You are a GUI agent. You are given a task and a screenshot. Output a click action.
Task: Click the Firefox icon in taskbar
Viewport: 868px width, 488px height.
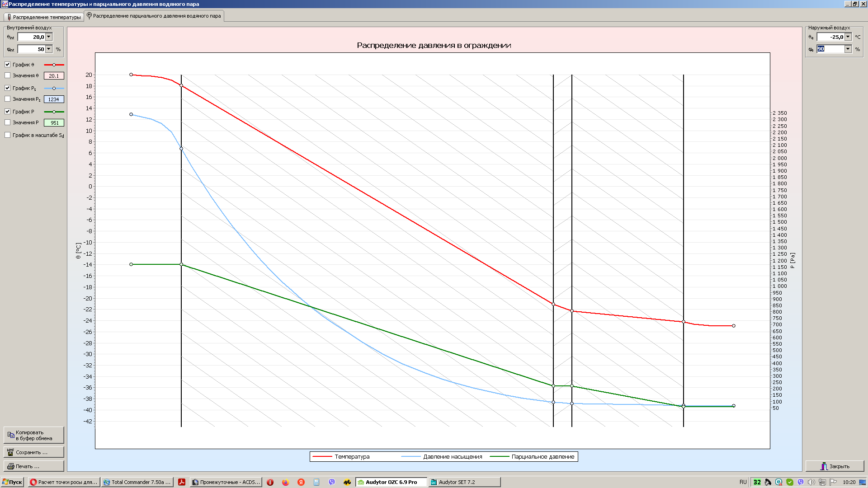point(285,482)
